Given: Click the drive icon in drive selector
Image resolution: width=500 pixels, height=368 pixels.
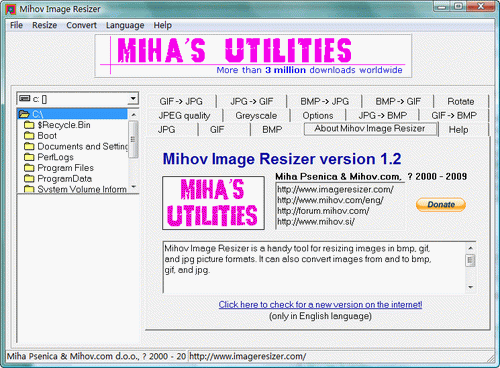Looking at the screenshot, I should pos(25,98).
